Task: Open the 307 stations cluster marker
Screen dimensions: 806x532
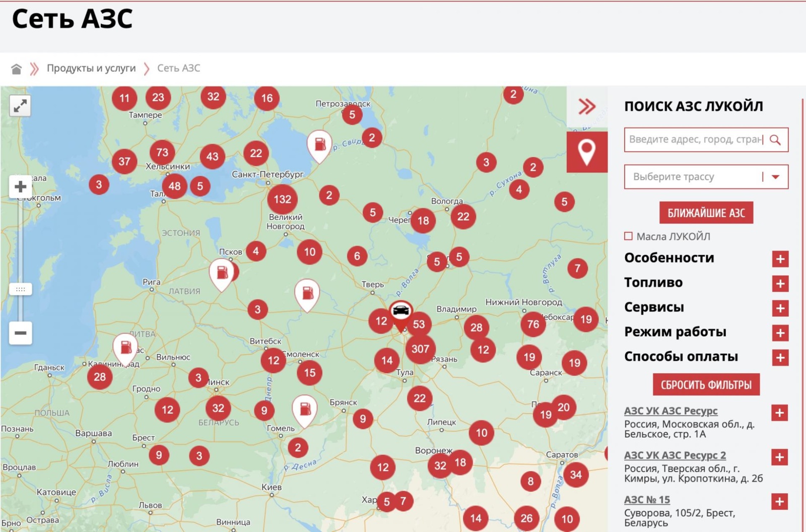Action: coord(420,349)
